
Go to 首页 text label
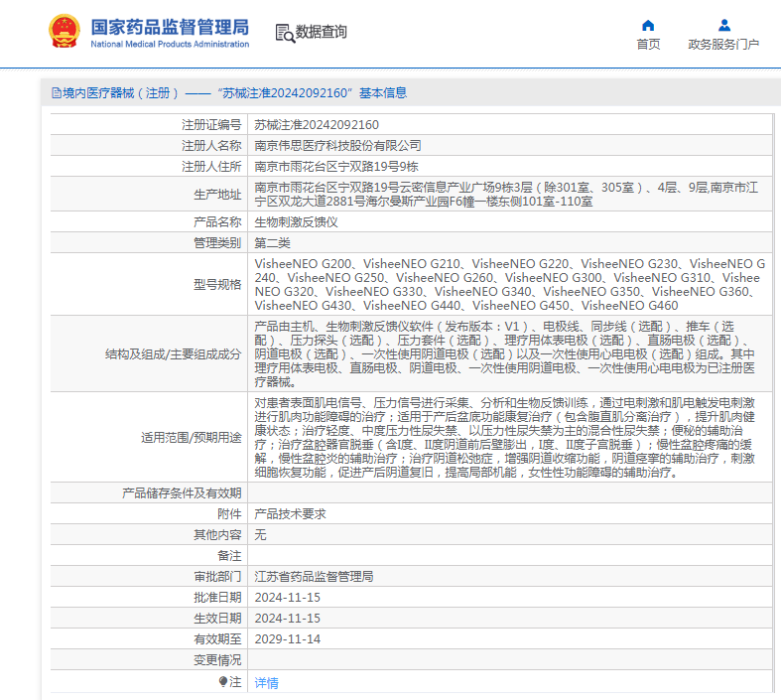click(648, 45)
